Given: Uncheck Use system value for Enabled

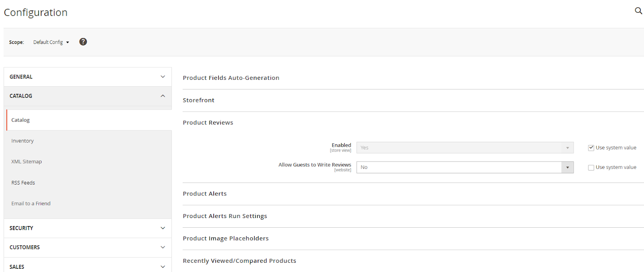Looking at the screenshot, I should (x=591, y=148).
